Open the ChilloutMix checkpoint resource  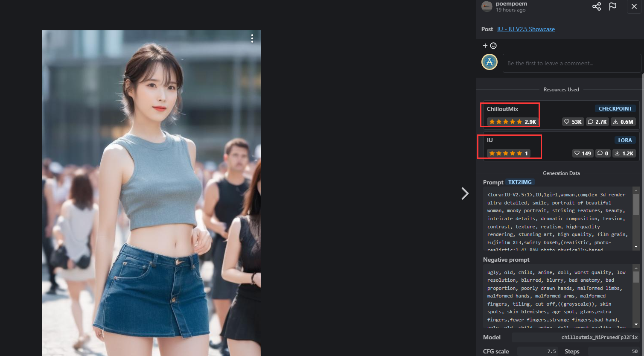click(502, 109)
